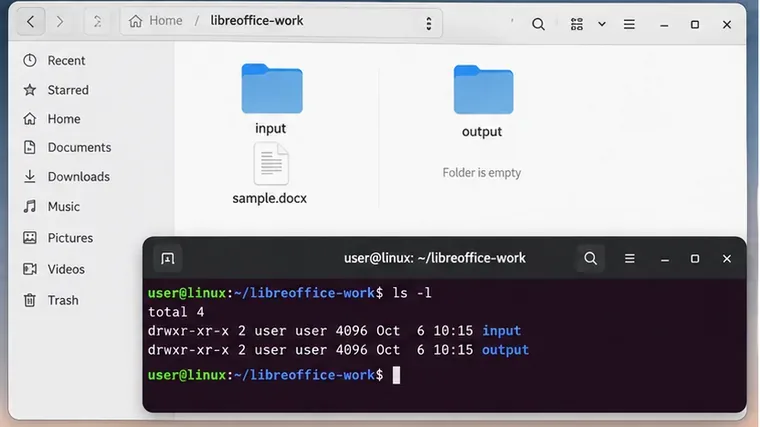Click the 'Folder is empty' text

click(x=481, y=173)
